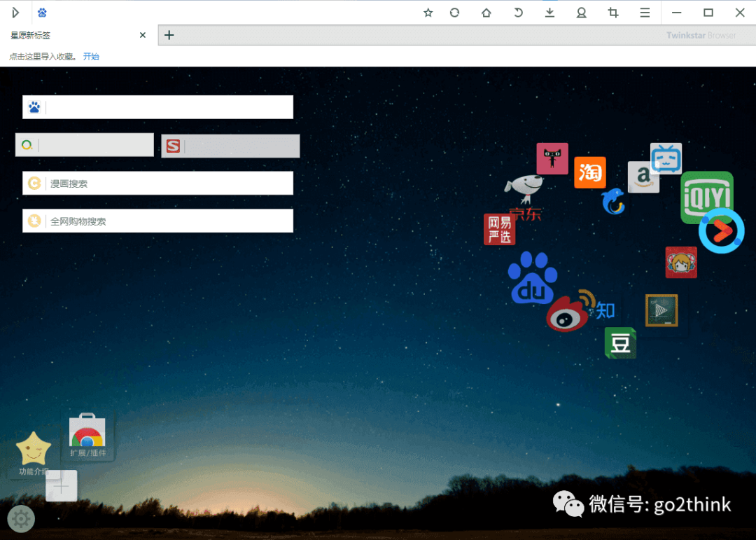
Task: Open 功能介绍 star icon
Action: 34,454
